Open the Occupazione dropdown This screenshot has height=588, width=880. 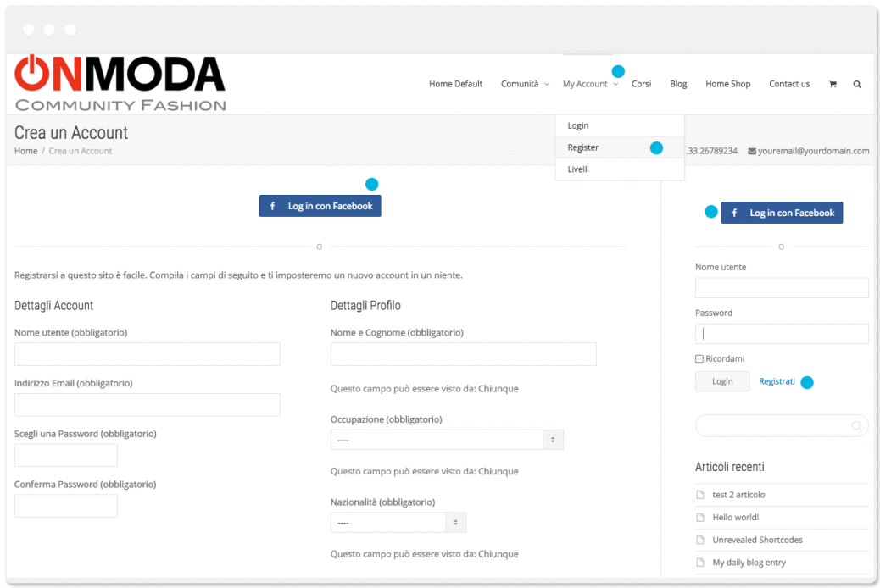click(x=447, y=440)
